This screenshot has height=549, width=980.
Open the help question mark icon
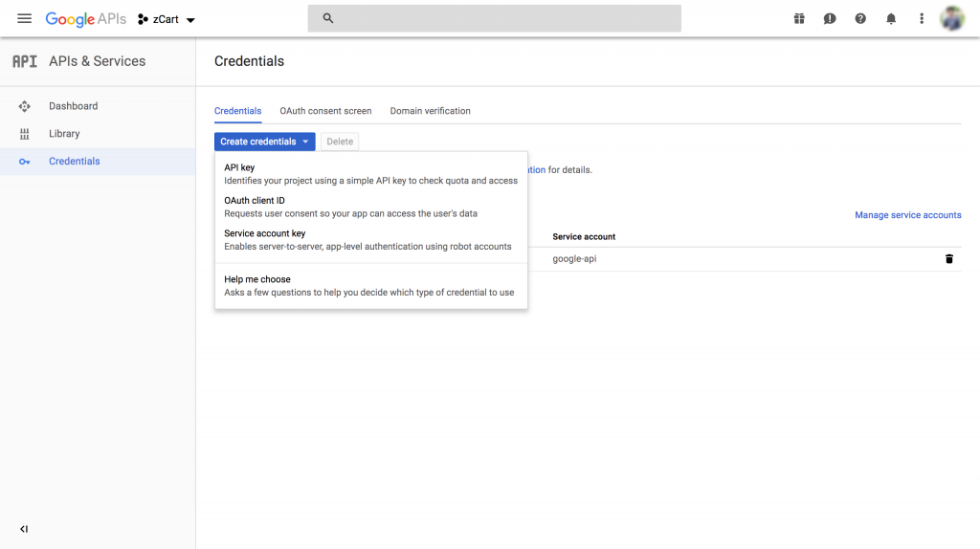point(860,19)
